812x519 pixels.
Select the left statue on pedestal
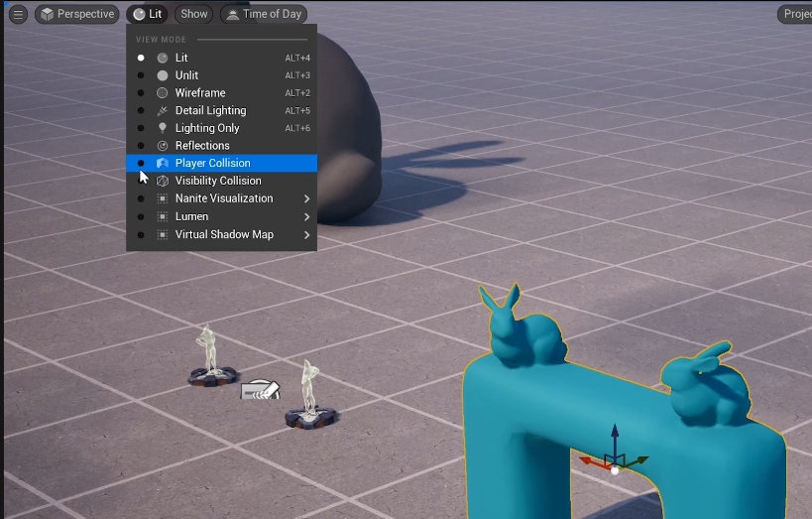(211, 358)
